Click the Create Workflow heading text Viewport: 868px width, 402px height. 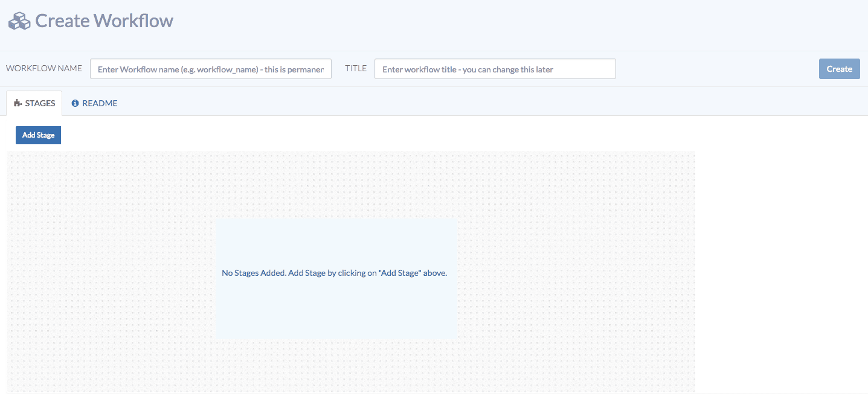pos(104,20)
